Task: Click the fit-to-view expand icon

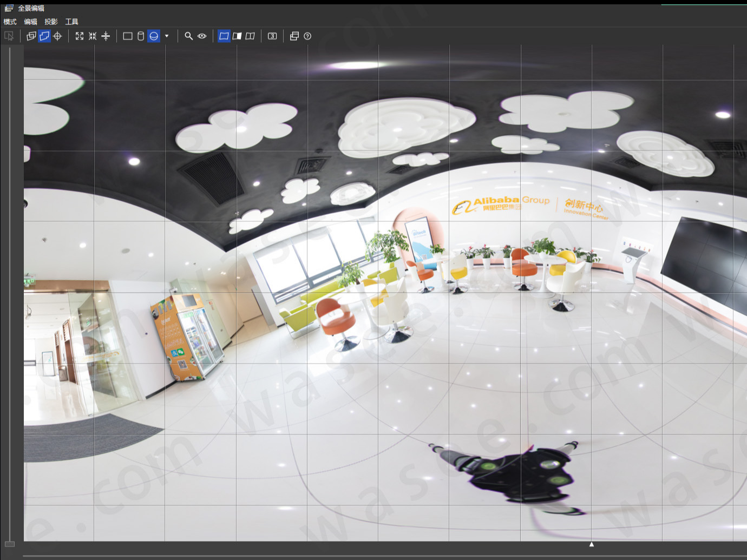Action: click(x=79, y=36)
